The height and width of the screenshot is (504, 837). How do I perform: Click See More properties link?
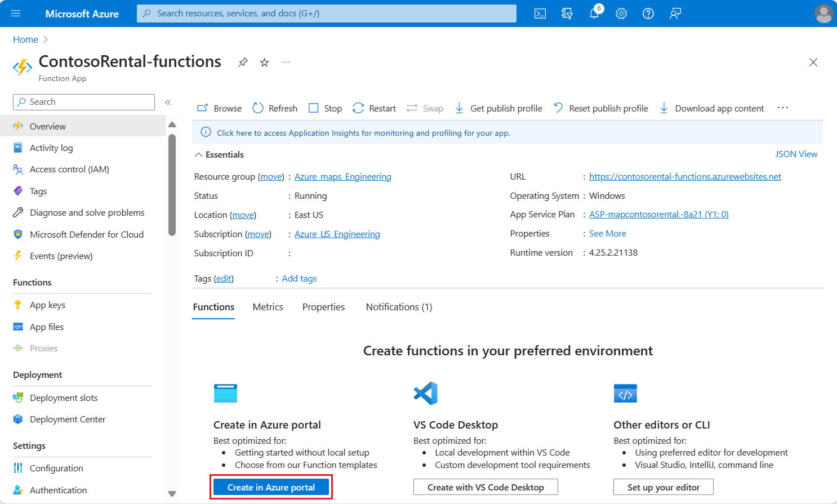(x=608, y=234)
